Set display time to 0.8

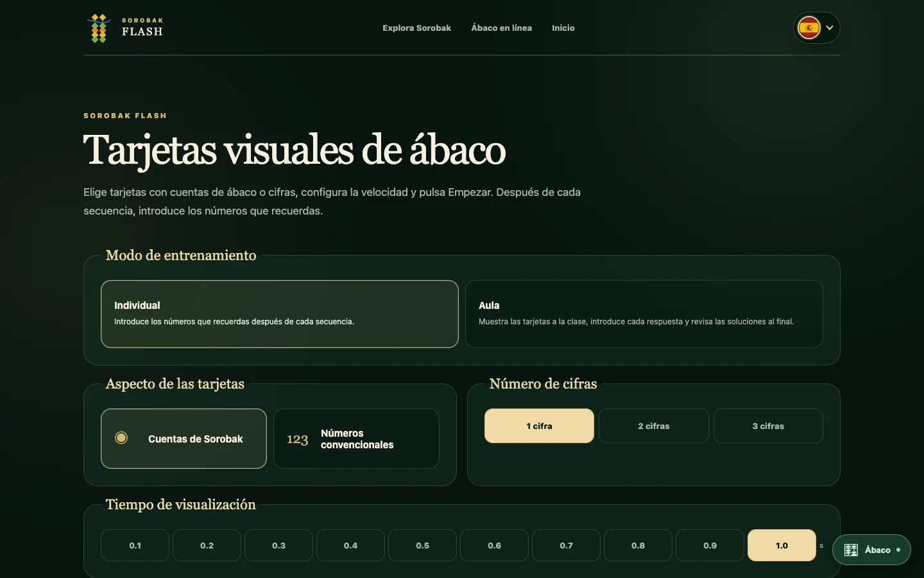point(638,545)
